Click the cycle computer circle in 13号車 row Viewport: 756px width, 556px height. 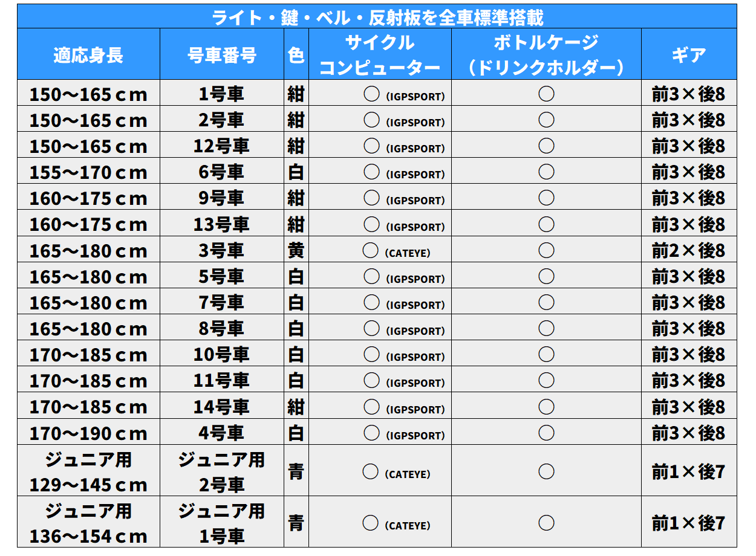[371, 224]
